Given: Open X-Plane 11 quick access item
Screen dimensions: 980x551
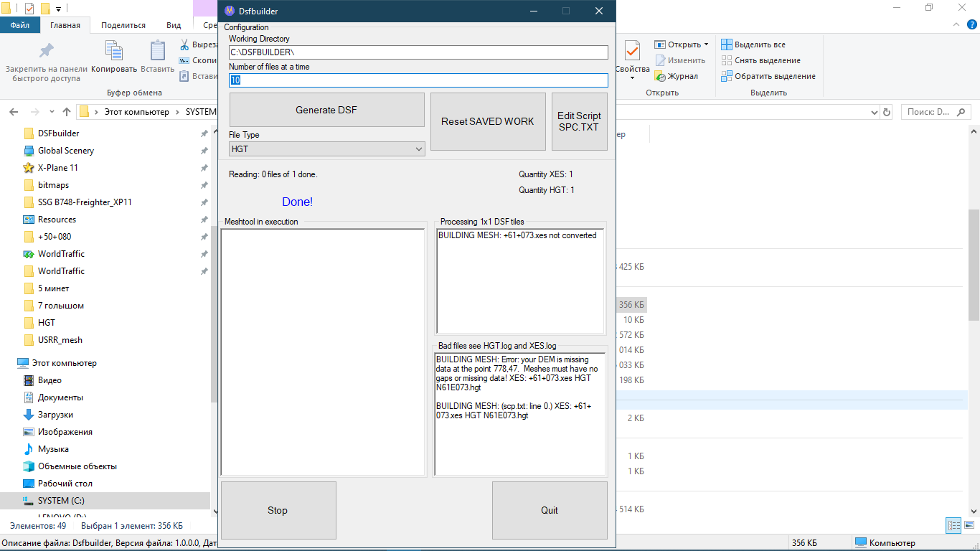Looking at the screenshot, I should (x=58, y=168).
